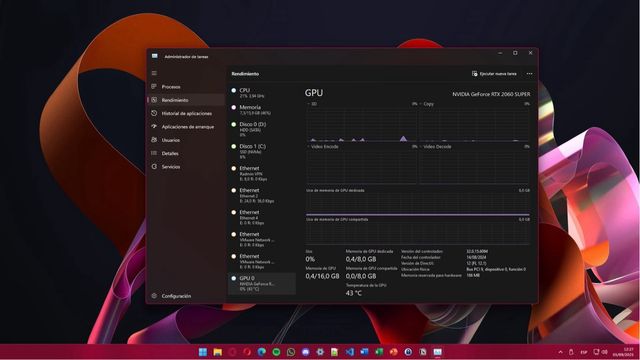Click the dedicated GPU memory usage graph
The image size is (640, 360).
coord(418,204)
